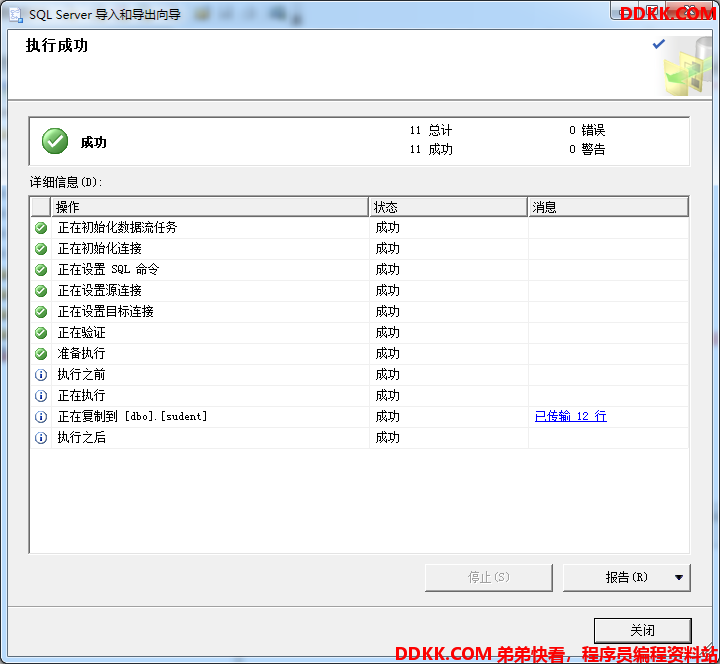Select the 正在初始化数据流任务 row text
Viewport: 720px width, 664px height.
click(x=118, y=227)
